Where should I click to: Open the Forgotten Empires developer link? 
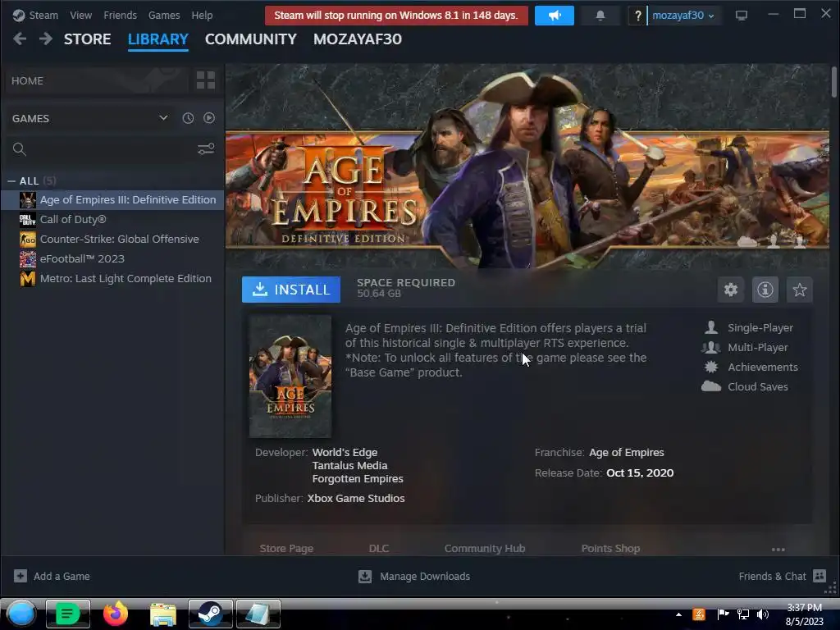click(358, 478)
